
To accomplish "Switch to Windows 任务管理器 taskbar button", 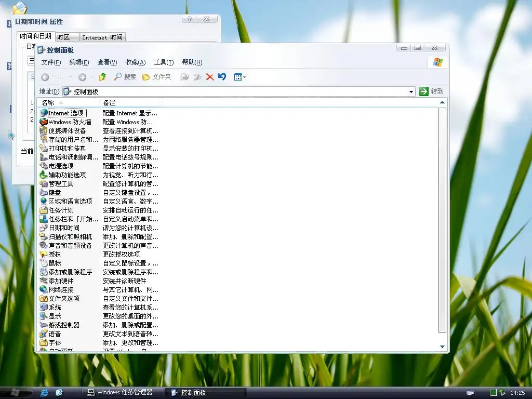I will coord(124,393).
